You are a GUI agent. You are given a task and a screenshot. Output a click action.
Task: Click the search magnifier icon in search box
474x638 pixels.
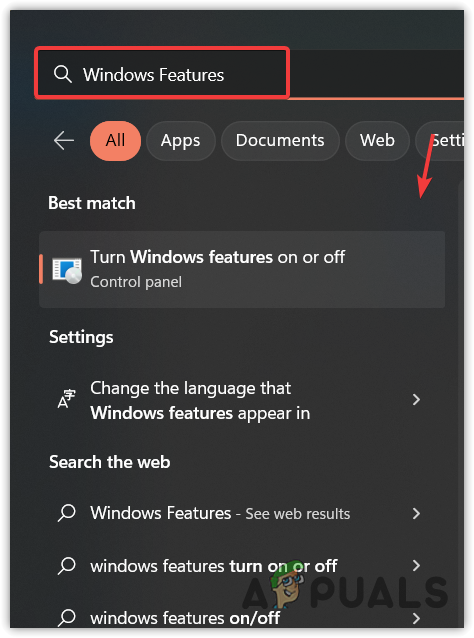click(x=63, y=74)
